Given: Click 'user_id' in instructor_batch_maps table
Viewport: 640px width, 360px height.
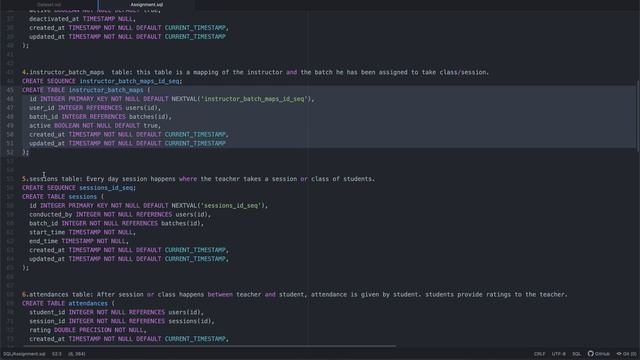Looking at the screenshot, I should coord(42,108).
